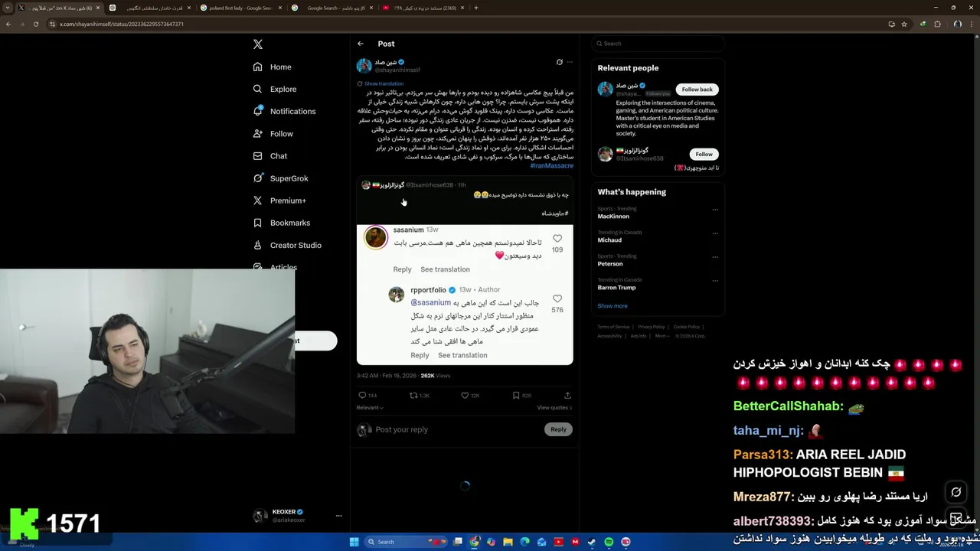This screenshot has width=980, height=551.
Task: Open Chat in the sidebar
Action: 270,155
